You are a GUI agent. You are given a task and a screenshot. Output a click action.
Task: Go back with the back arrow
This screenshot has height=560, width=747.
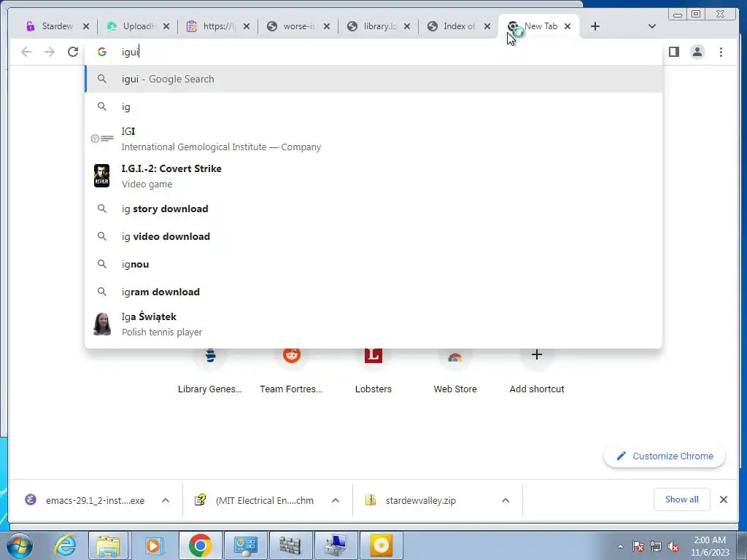26,52
